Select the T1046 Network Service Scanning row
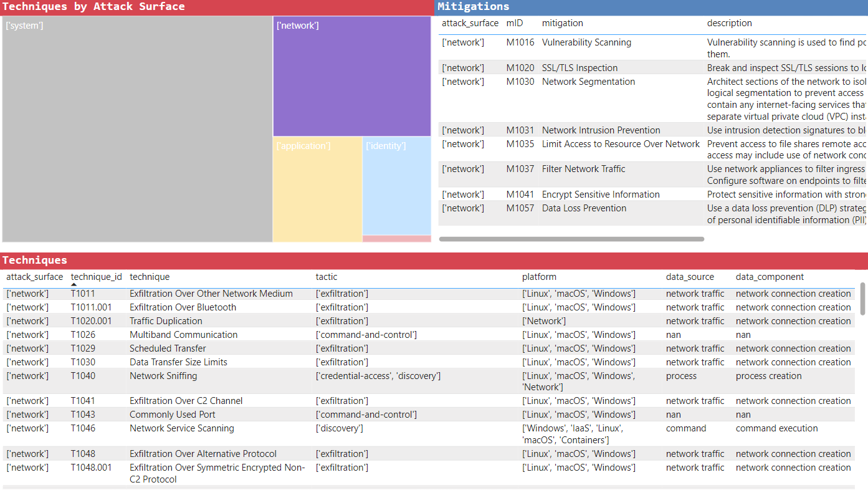The height and width of the screenshot is (490, 868). click(x=182, y=428)
